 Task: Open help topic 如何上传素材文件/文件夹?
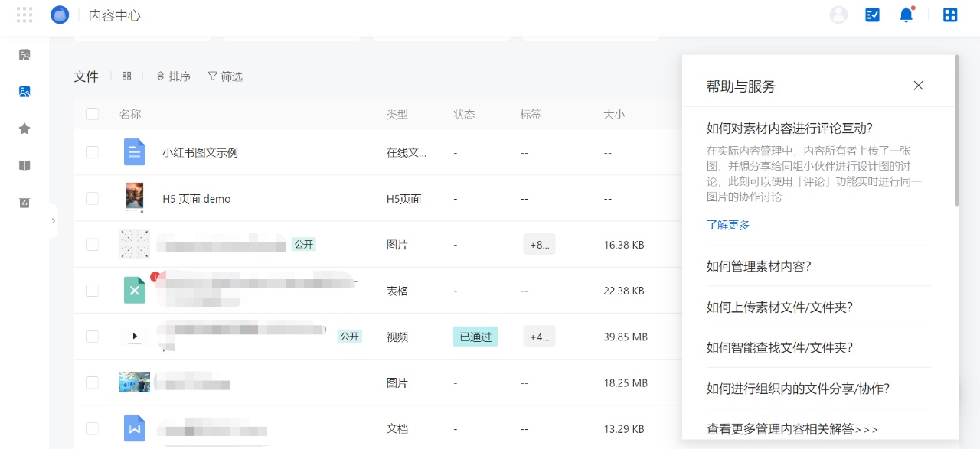pyautogui.click(x=779, y=307)
